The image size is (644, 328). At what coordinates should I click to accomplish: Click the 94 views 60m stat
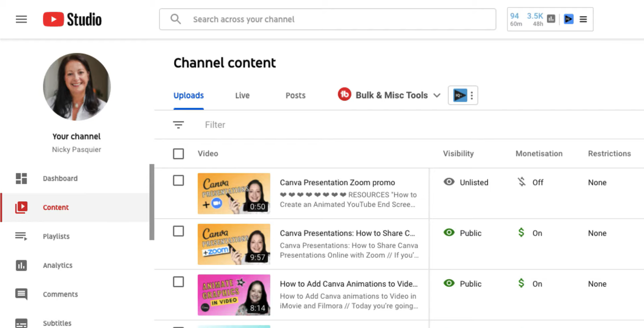[515, 19]
